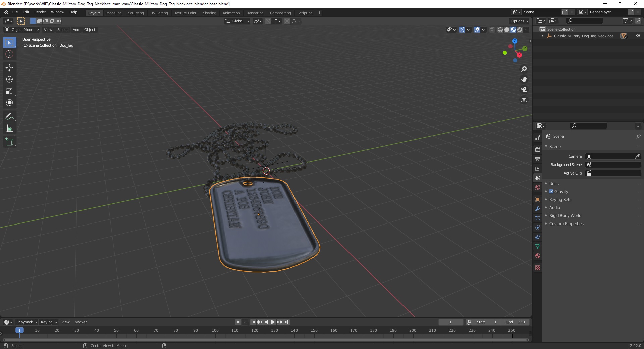Select the Cursor tool in toolbar

9,54
